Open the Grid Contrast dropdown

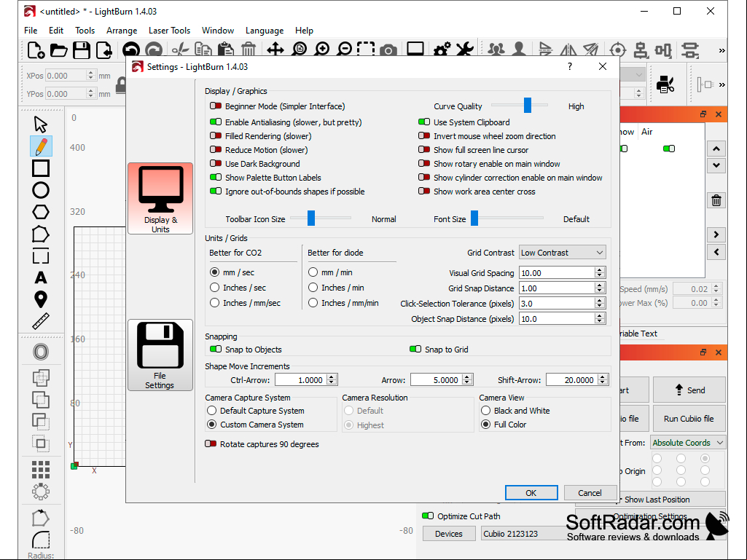[562, 253]
